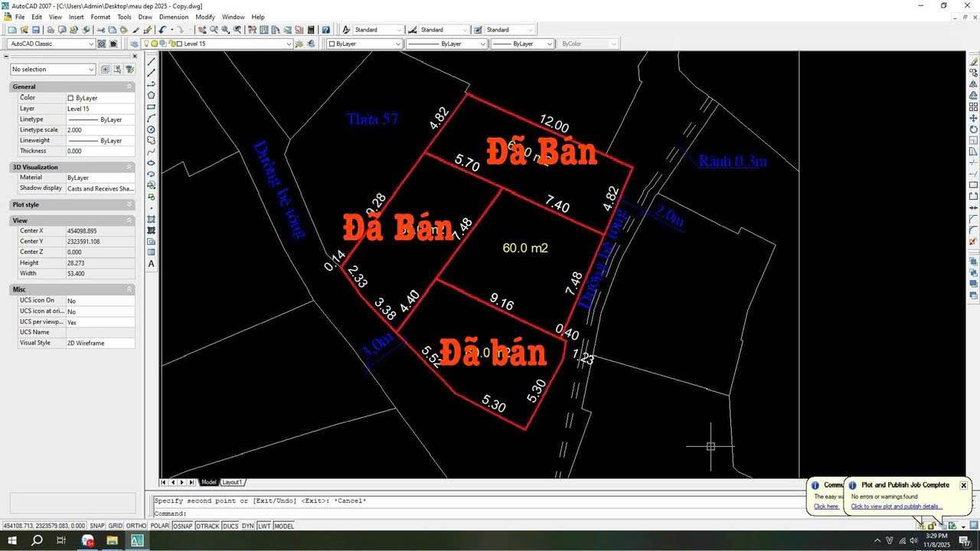Image resolution: width=980 pixels, height=551 pixels.
Task: Click the Plot icon on Standard toolbar
Action: coord(51,29)
